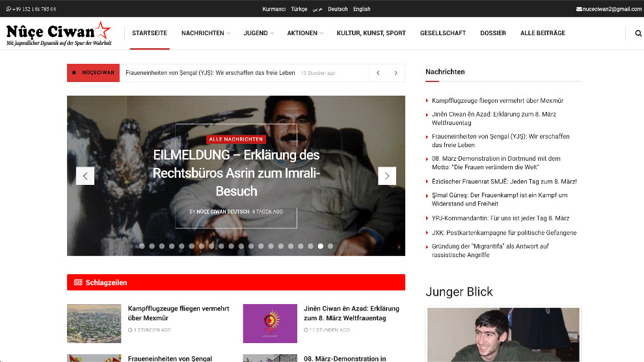The height and width of the screenshot is (362, 644).
Task: Select the active white slider dot
Action: 320,246
